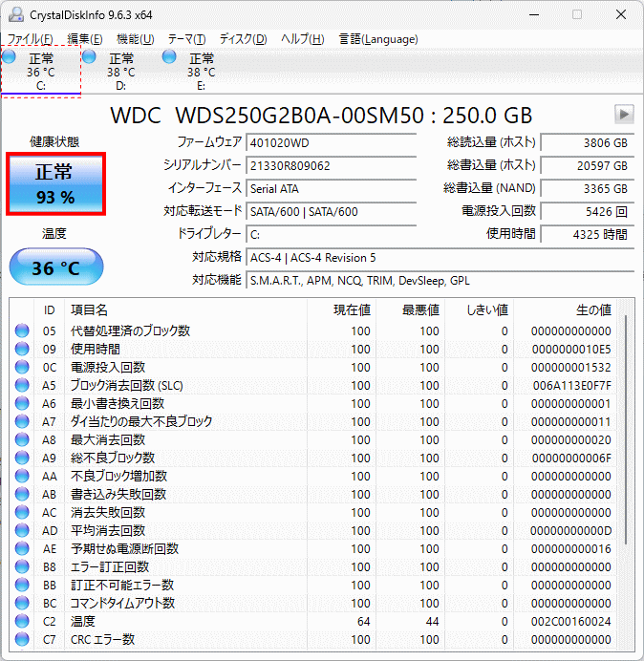Open the 編集(E) menu
The height and width of the screenshot is (661, 644).
(x=85, y=39)
